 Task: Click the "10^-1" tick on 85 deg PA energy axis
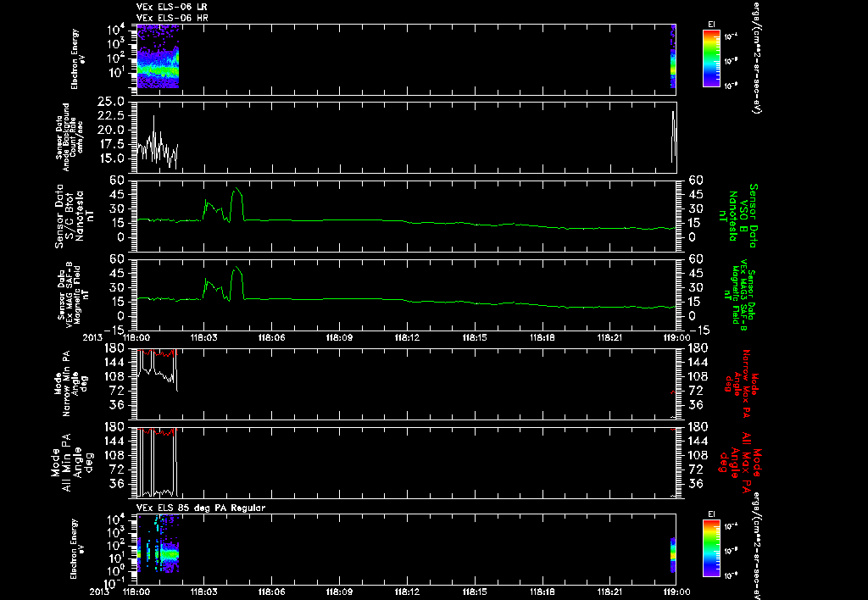click(x=115, y=582)
